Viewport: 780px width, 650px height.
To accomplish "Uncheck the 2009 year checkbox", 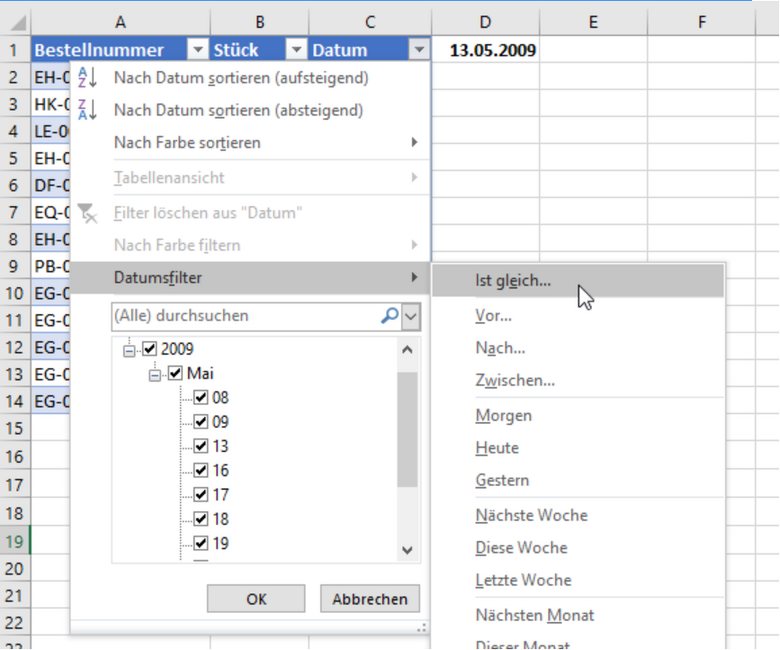I will pos(150,349).
